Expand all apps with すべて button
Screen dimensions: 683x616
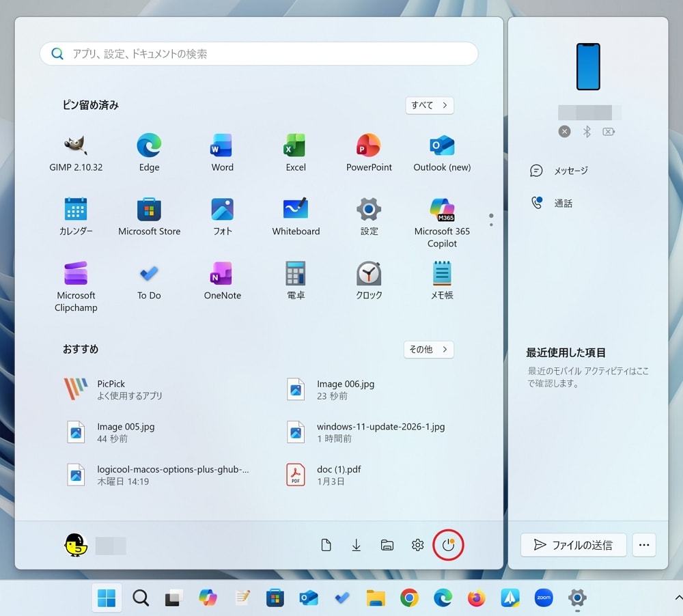(x=429, y=105)
